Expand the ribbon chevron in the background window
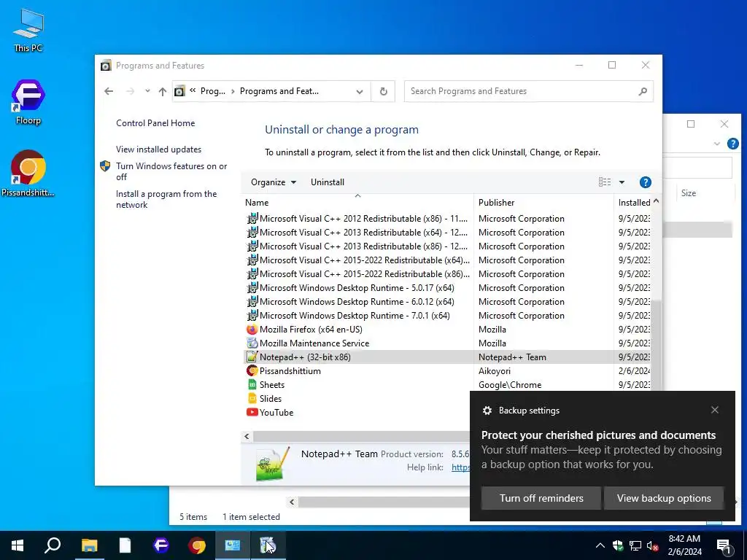This screenshot has width=747, height=560. 717,144
